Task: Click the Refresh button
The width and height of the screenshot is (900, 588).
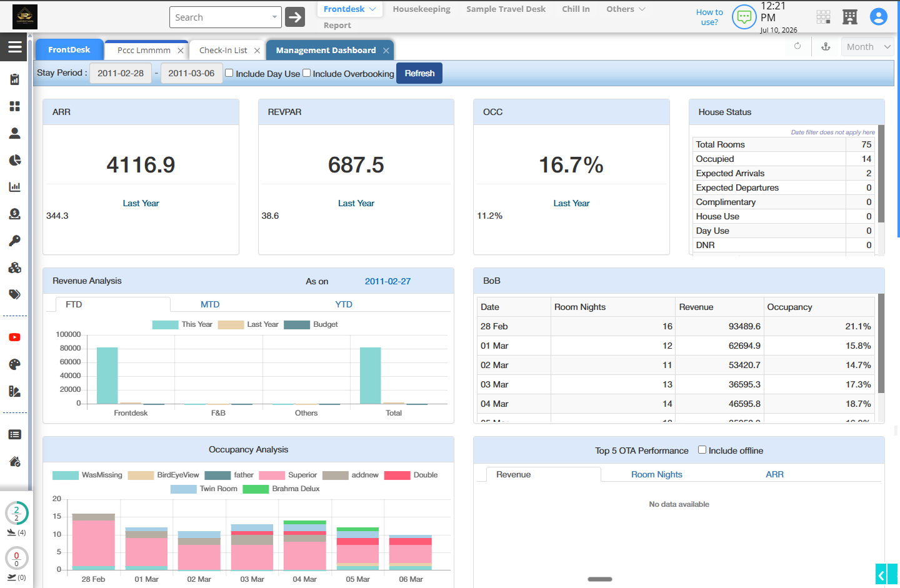Action: pos(419,73)
